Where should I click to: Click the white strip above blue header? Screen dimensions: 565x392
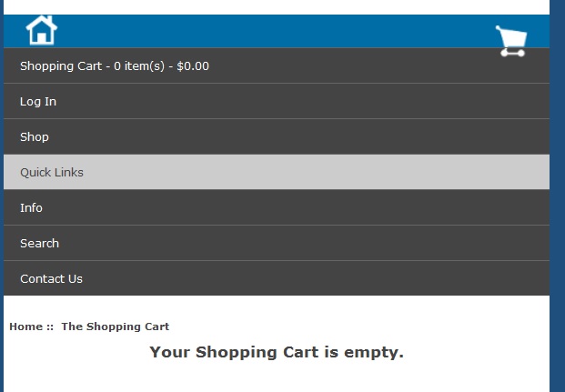click(x=277, y=7)
